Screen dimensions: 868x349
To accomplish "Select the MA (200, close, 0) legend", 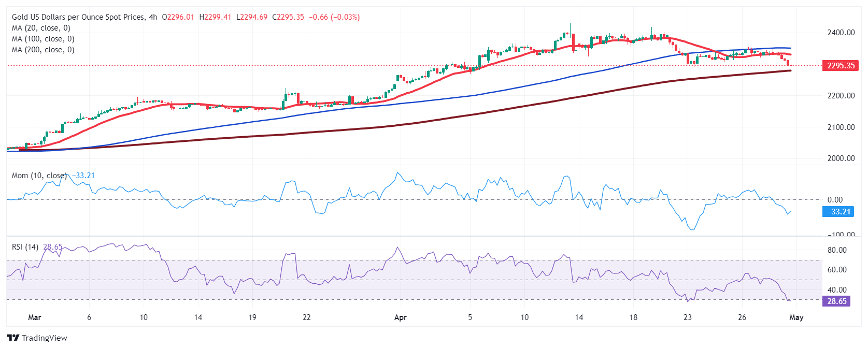I will (x=43, y=50).
